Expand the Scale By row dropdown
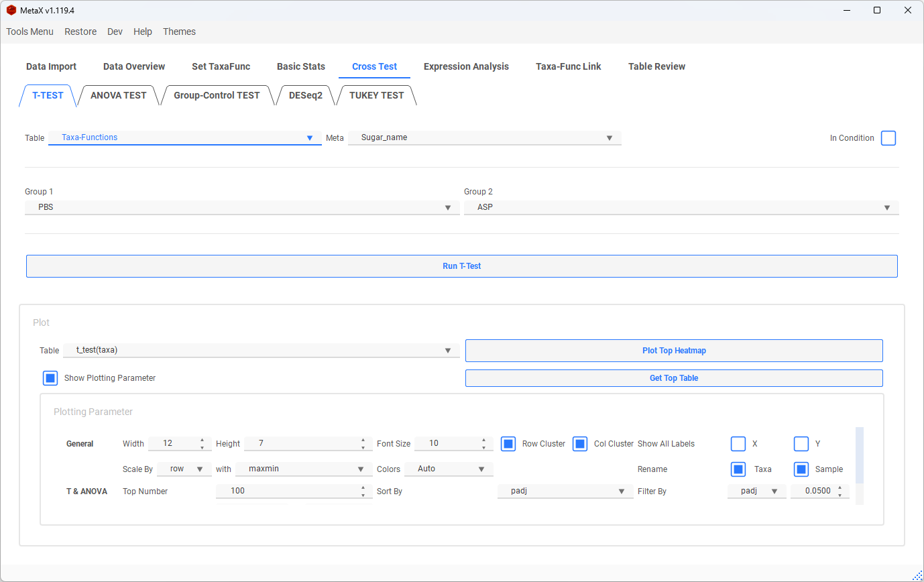The image size is (924, 582). click(184, 469)
